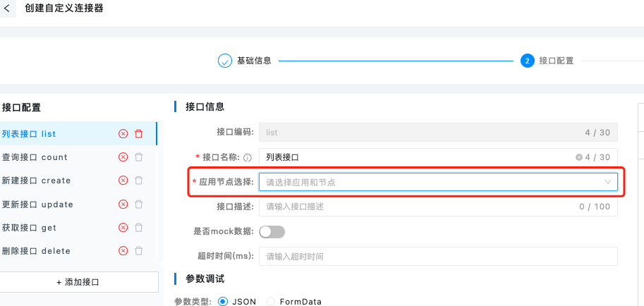
Task: Click the trash icon beside 获取接口 get
Action: tap(139, 228)
